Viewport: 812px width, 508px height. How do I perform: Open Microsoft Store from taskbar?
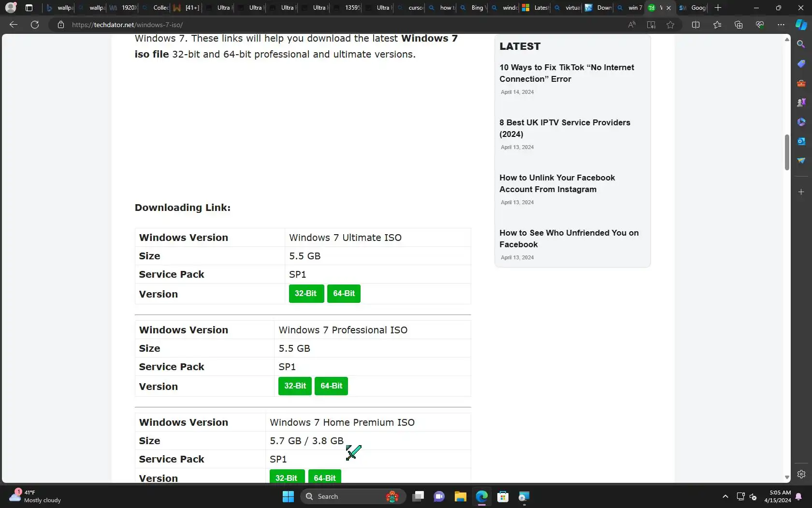[503, 496]
